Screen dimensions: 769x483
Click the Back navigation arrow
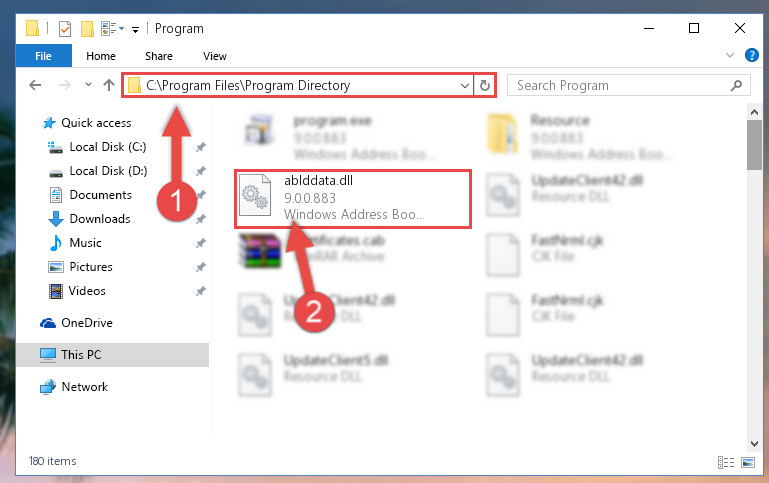point(35,85)
